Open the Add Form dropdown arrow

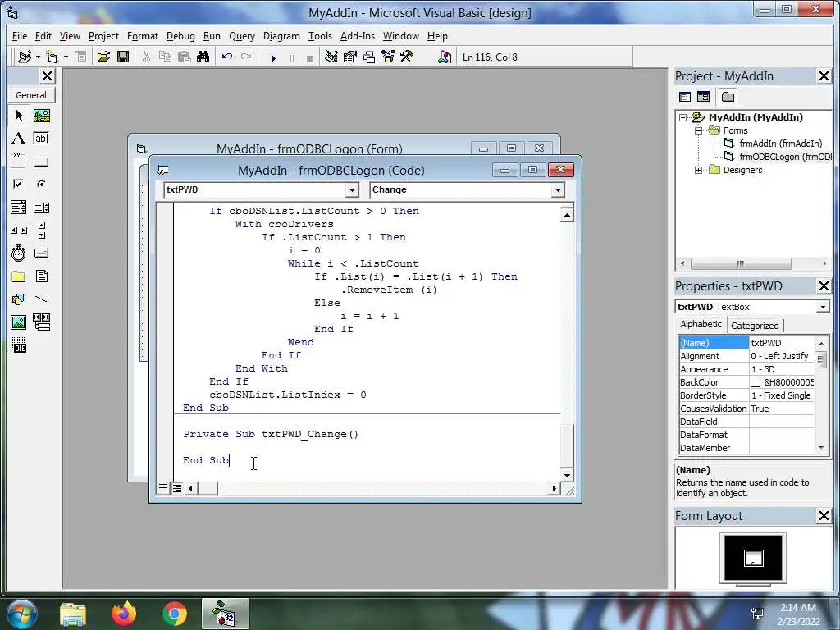[x=66, y=57]
